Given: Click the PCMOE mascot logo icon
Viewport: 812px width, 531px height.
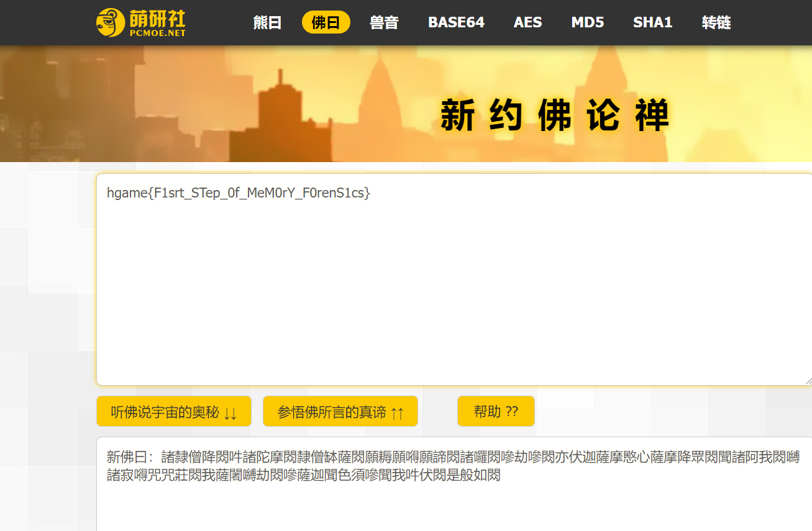Looking at the screenshot, I should [111, 22].
